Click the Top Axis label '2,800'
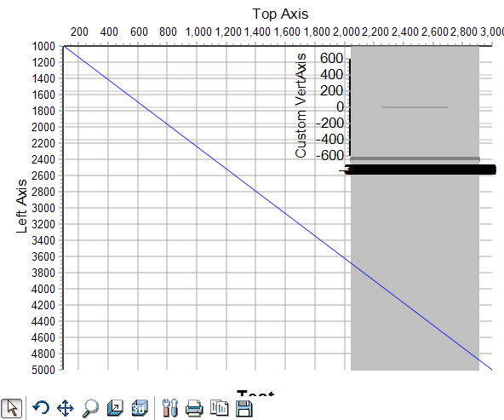Viewport: 504px width, 420px height. coord(464,32)
